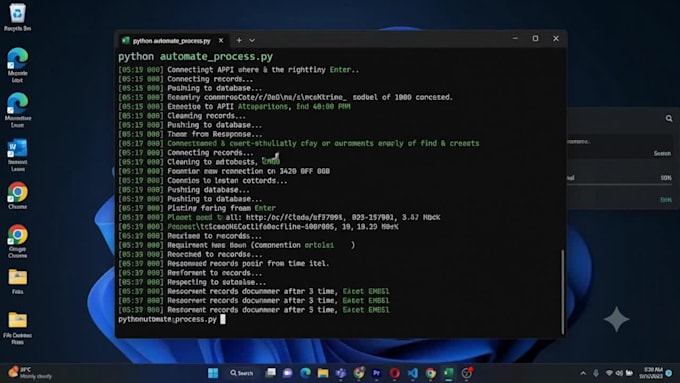Show hidden system tray icons

(583, 373)
